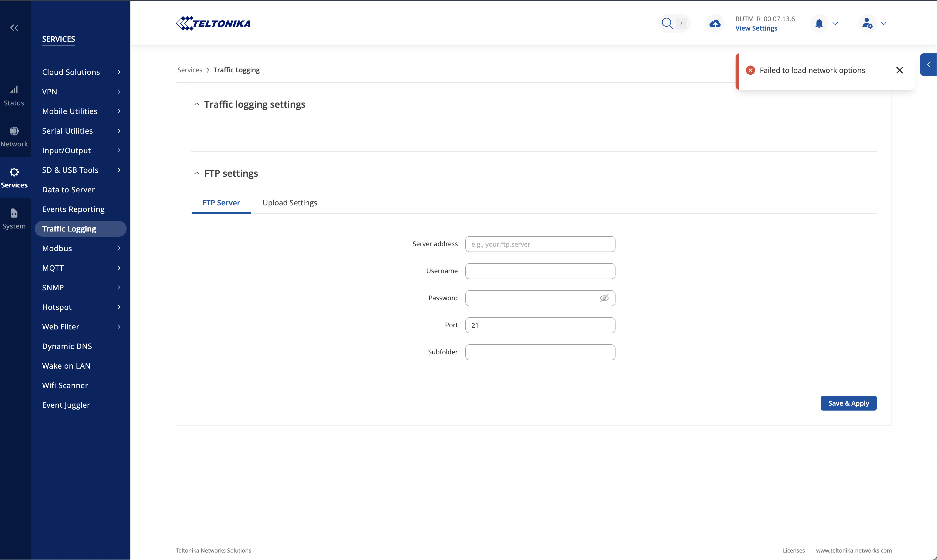The image size is (937, 560).
Task: Select Traffic Logging menu item
Action: [81, 229]
